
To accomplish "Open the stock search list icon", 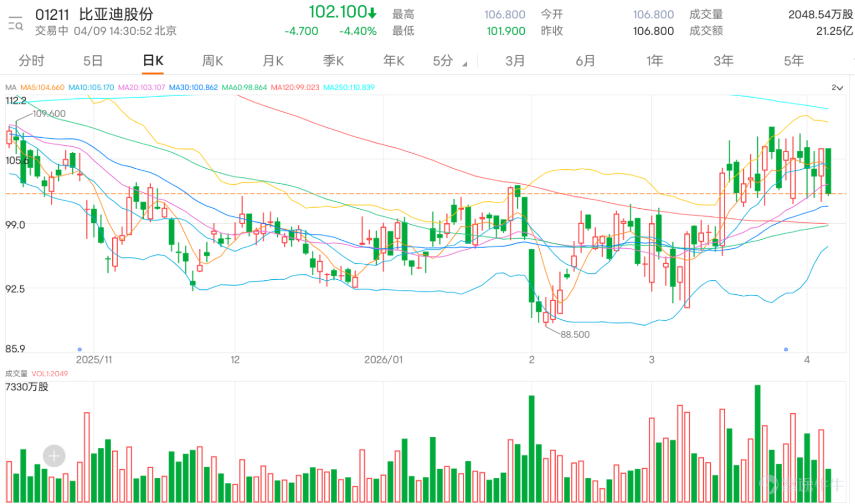I will (15, 23).
